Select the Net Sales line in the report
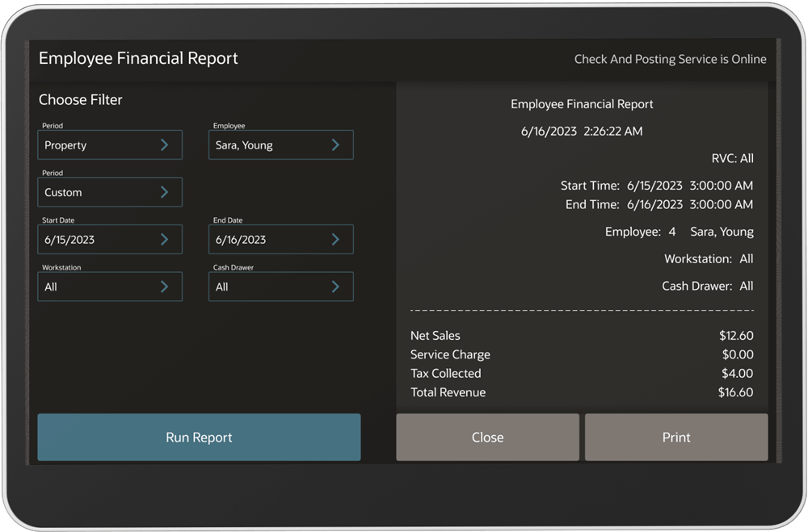808x532 pixels. point(436,336)
